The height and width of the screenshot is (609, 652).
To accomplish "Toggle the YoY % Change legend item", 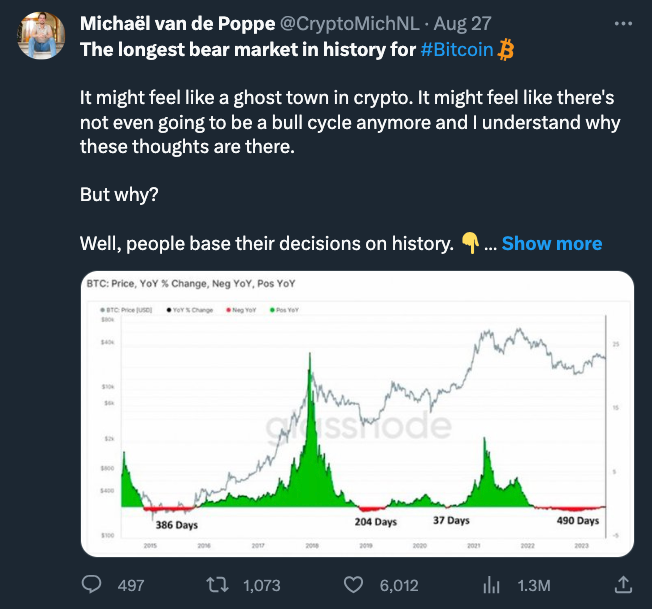I will [x=190, y=310].
